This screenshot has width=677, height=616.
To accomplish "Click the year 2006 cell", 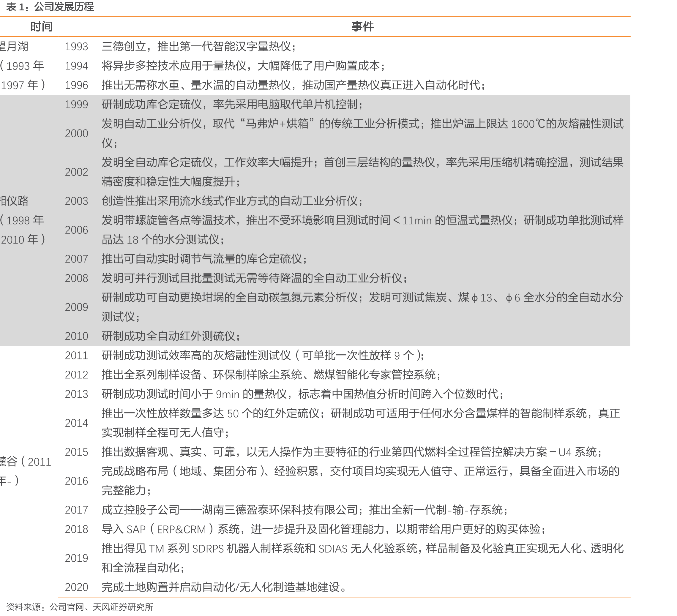I will pyautogui.click(x=77, y=230).
